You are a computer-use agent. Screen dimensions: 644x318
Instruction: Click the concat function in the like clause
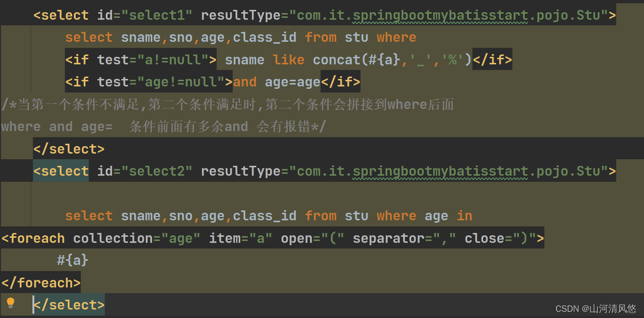tap(336, 59)
